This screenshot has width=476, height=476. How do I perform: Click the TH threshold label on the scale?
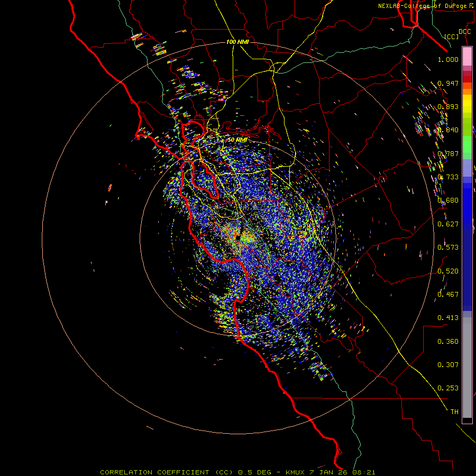pyautogui.click(x=454, y=411)
